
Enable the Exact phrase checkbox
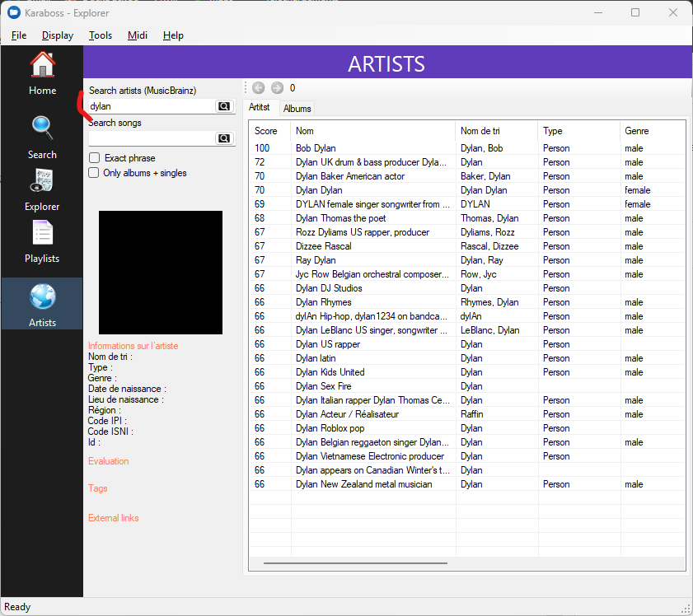pos(95,158)
